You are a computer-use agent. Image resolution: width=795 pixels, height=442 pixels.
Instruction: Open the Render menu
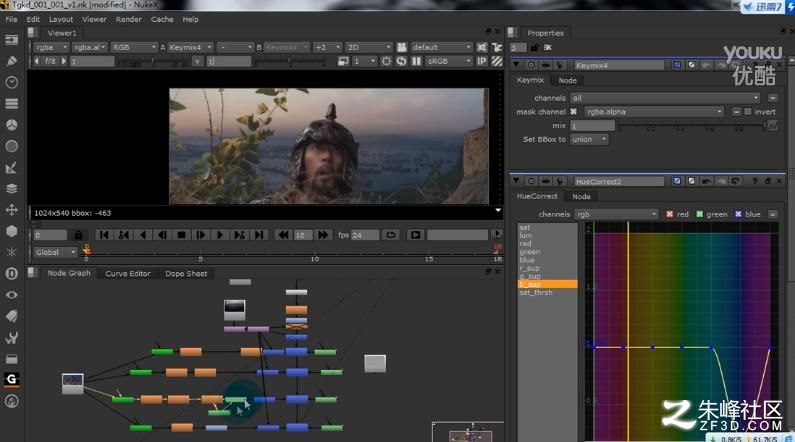(129, 19)
